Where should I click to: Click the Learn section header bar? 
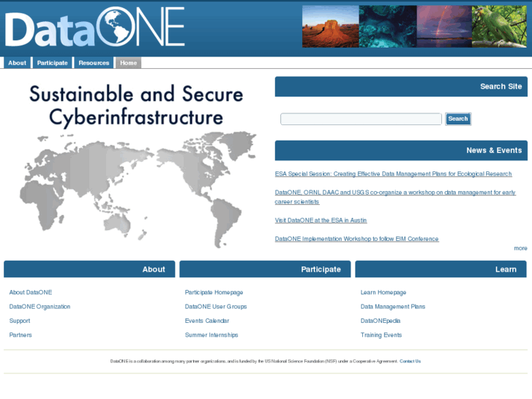pos(441,269)
